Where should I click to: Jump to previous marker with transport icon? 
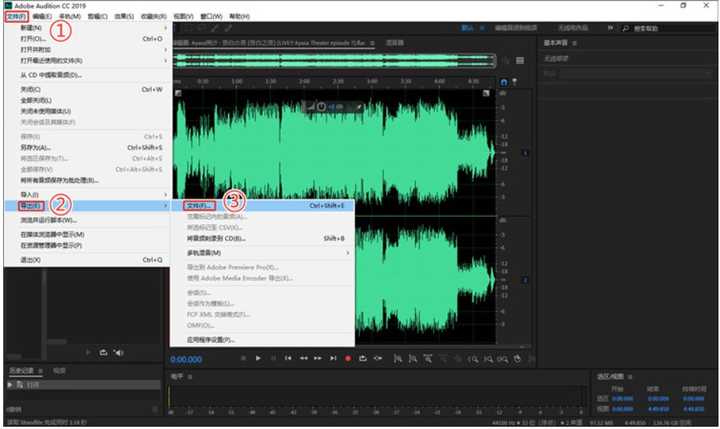288,358
